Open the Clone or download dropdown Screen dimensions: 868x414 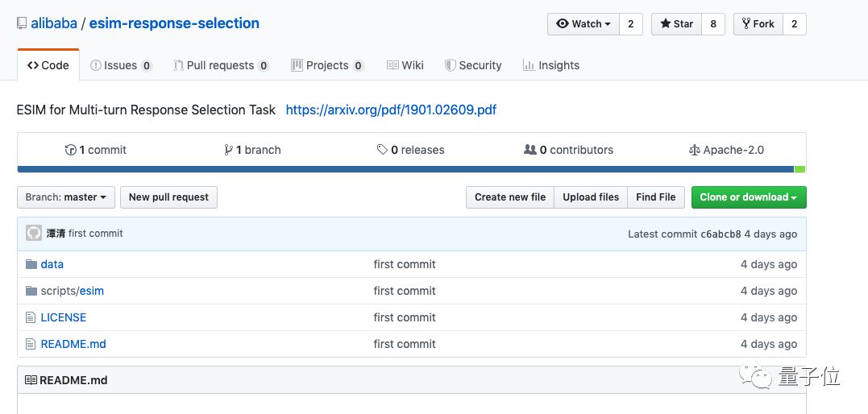coord(748,197)
